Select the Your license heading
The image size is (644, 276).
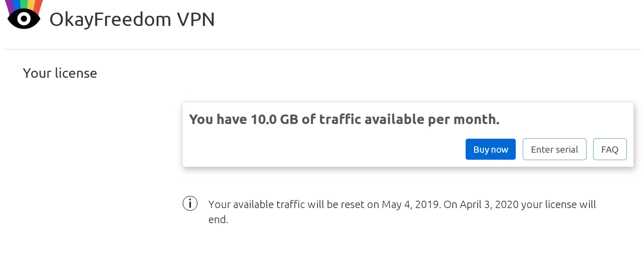pos(60,74)
